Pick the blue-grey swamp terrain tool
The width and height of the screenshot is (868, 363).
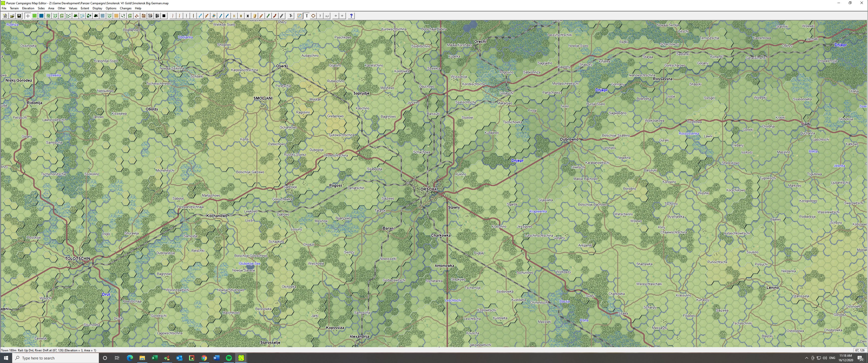pos(102,16)
